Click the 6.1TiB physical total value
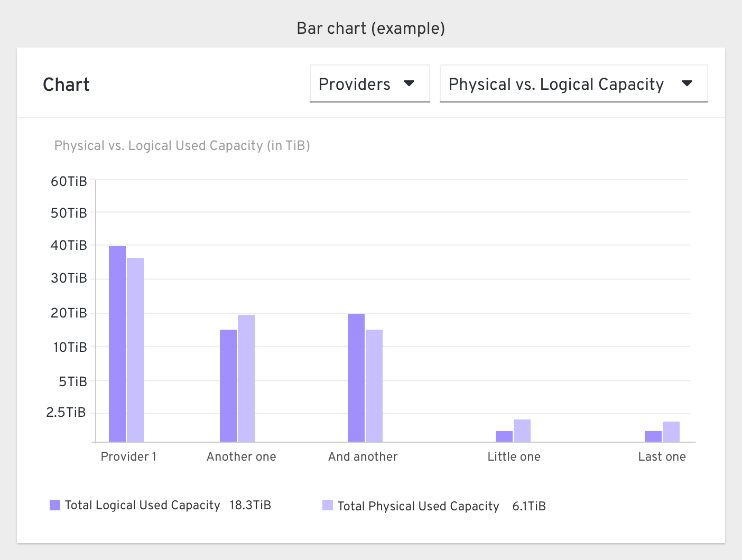 tap(529, 507)
